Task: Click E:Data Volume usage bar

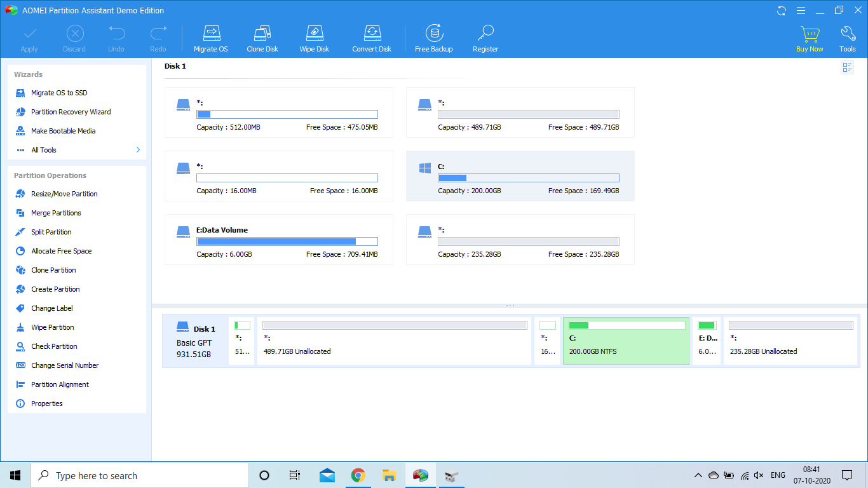Action: (287, 241)
